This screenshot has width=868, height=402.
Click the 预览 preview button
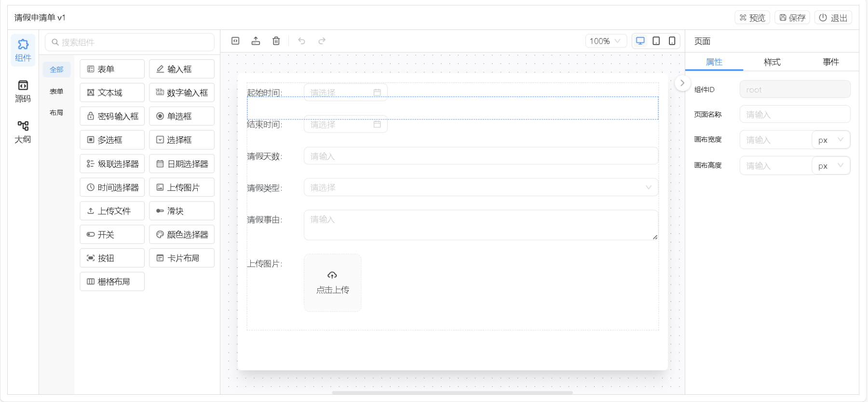point(752,18)
